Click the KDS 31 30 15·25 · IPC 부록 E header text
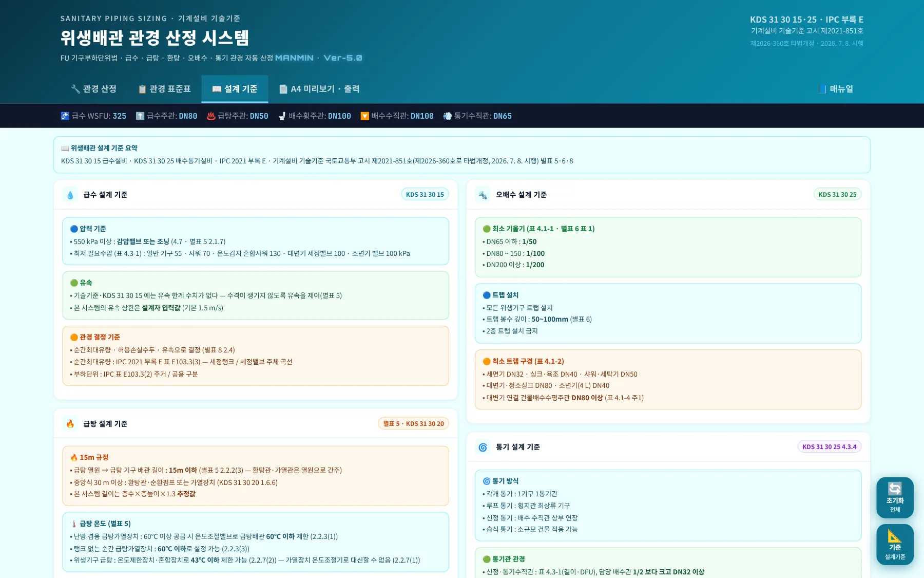924x578 pixels. coord(806,20)
